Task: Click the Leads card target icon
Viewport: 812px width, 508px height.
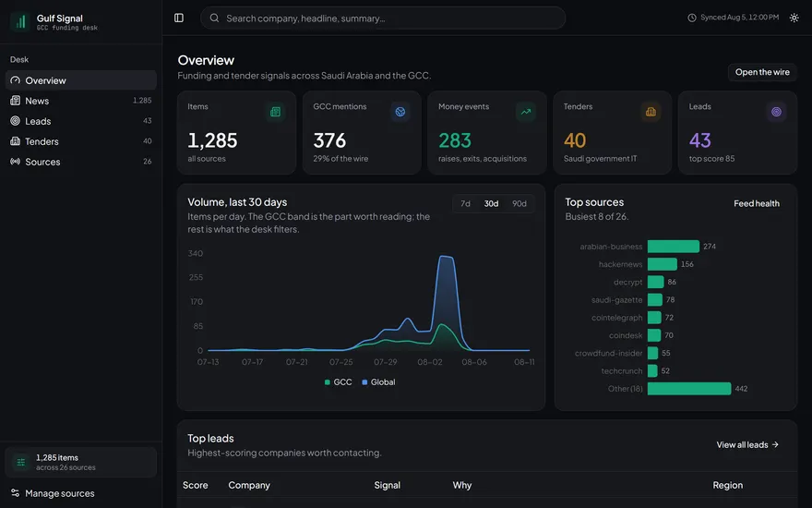Action: pos(776,112)
